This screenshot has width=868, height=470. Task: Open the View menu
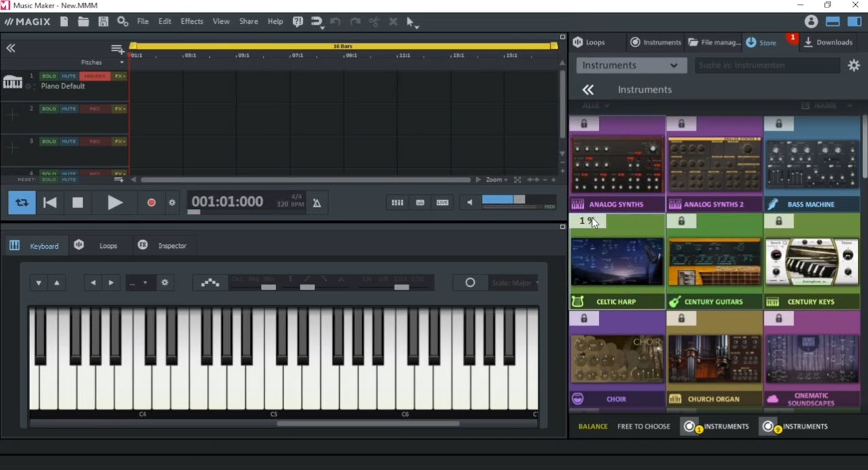click(221, 22)
